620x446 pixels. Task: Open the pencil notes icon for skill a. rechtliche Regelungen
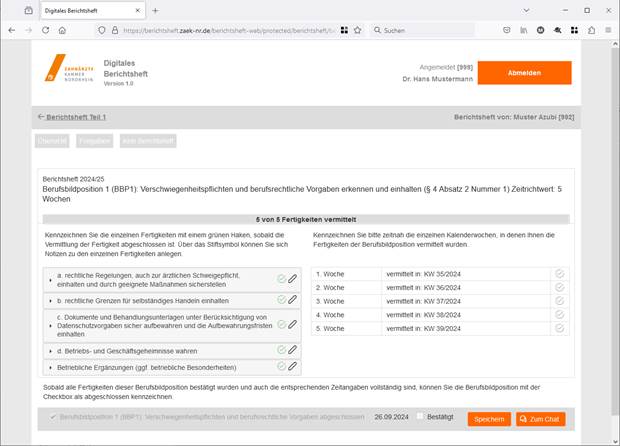(292, 279)
